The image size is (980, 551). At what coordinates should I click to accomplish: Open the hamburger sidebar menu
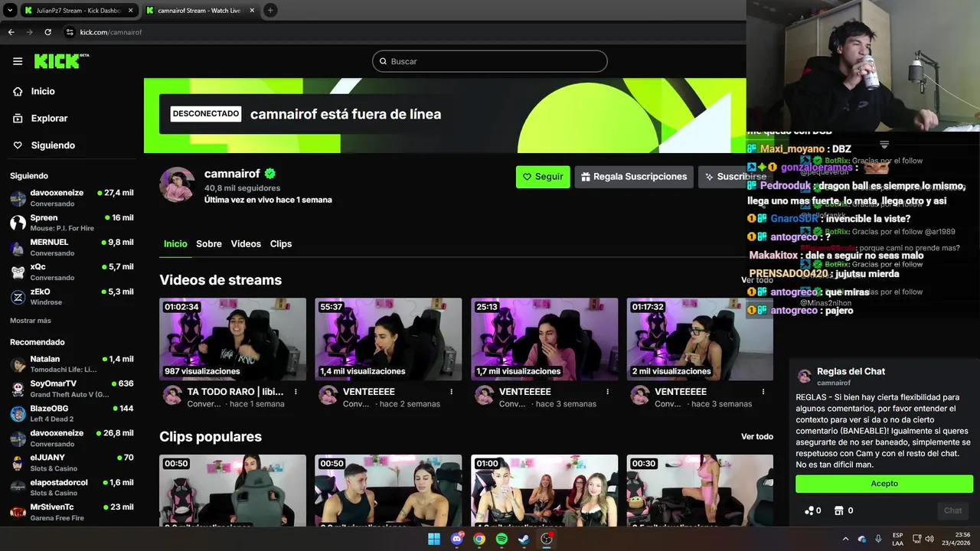coord(18,61)
